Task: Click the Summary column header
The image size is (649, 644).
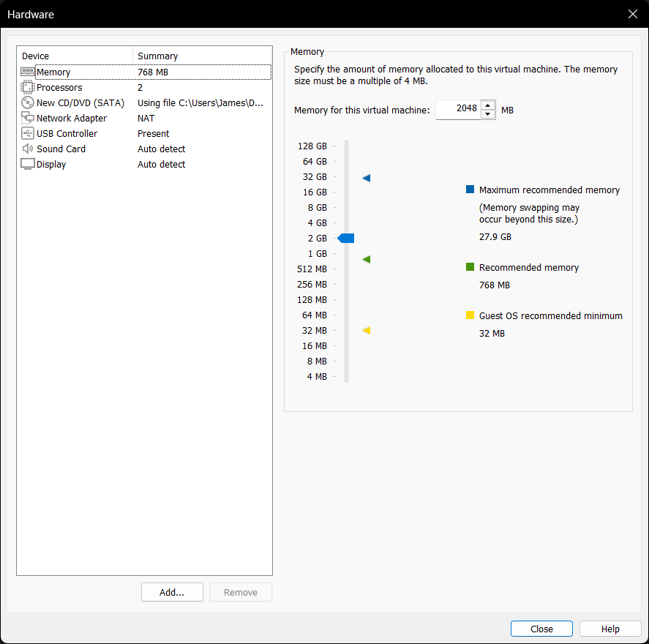Action: point(202,56)
